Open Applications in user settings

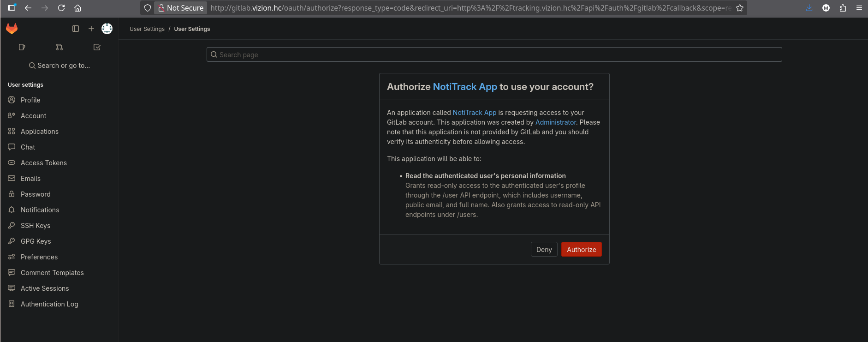(40, 132)
